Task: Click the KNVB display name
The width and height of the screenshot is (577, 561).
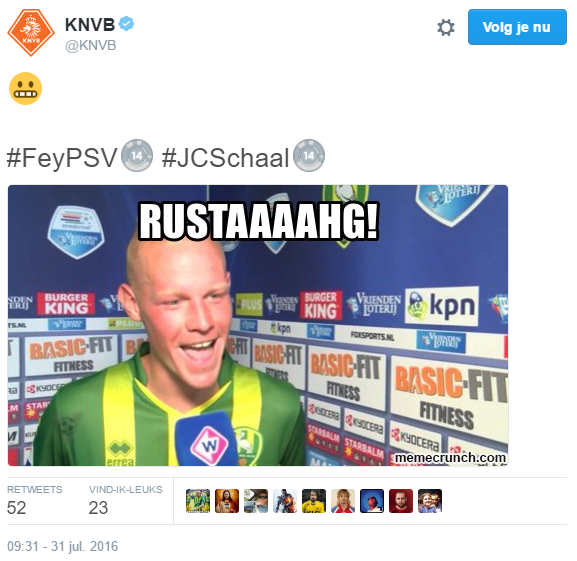Action: tap(90, 25)
